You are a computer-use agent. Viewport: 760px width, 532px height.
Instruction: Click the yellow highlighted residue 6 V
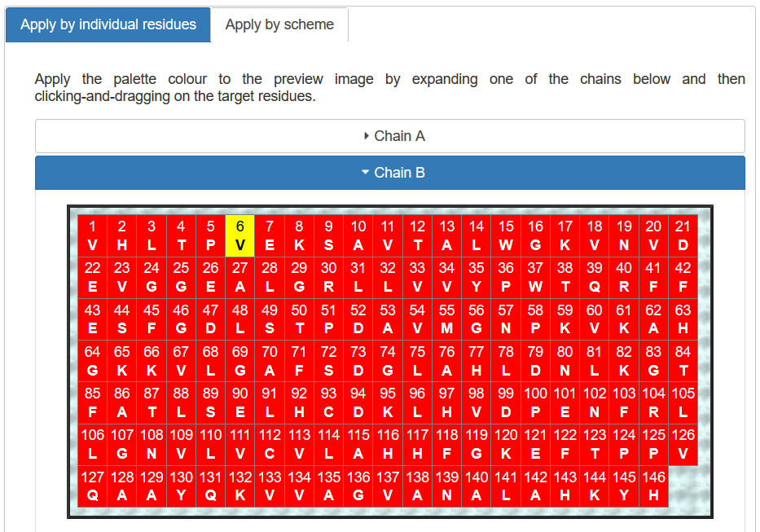pyautogui.click(x=239, y=235)
